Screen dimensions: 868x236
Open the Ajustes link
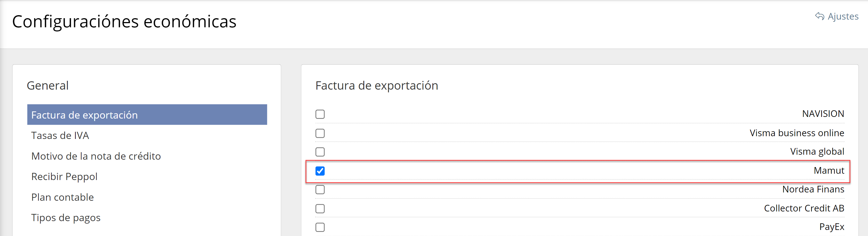tap(843, 16)
